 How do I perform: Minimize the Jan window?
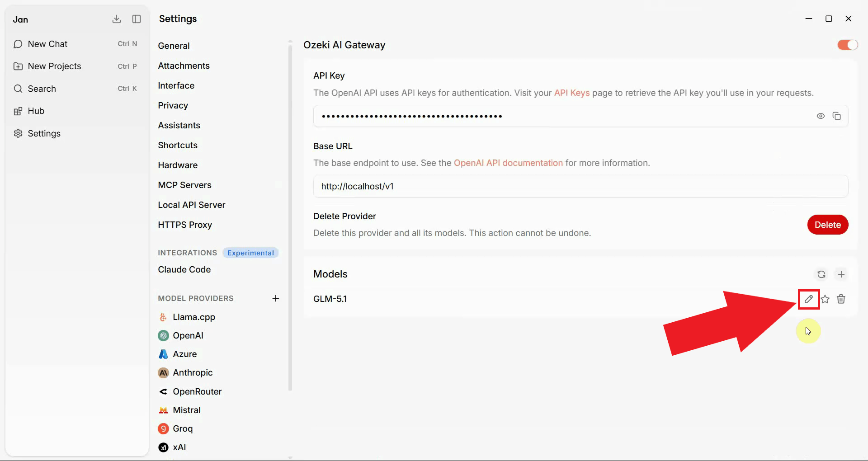809,19
